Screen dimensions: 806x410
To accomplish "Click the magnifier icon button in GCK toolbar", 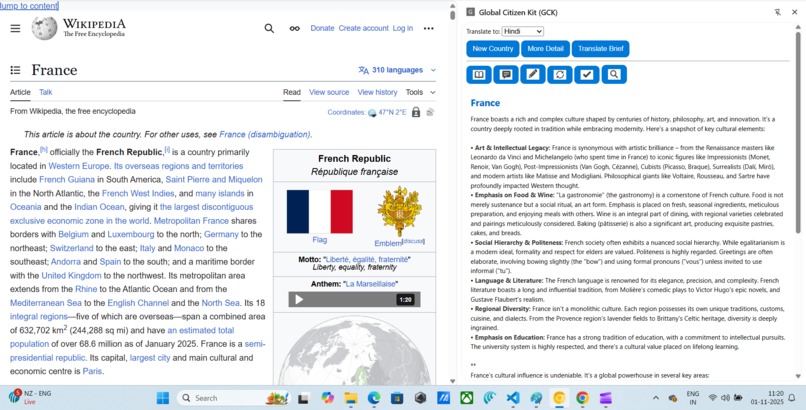I will [614, 75].
